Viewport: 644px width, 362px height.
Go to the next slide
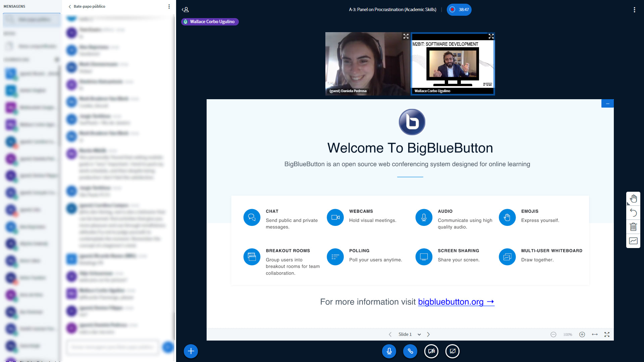pos(428,335)
